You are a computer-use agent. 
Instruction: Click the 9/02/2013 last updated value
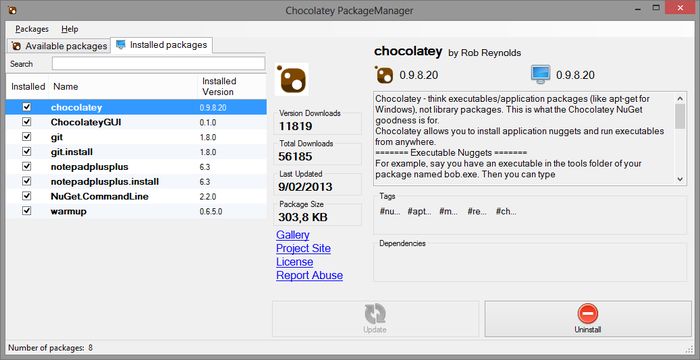click(x=305, y=187)
